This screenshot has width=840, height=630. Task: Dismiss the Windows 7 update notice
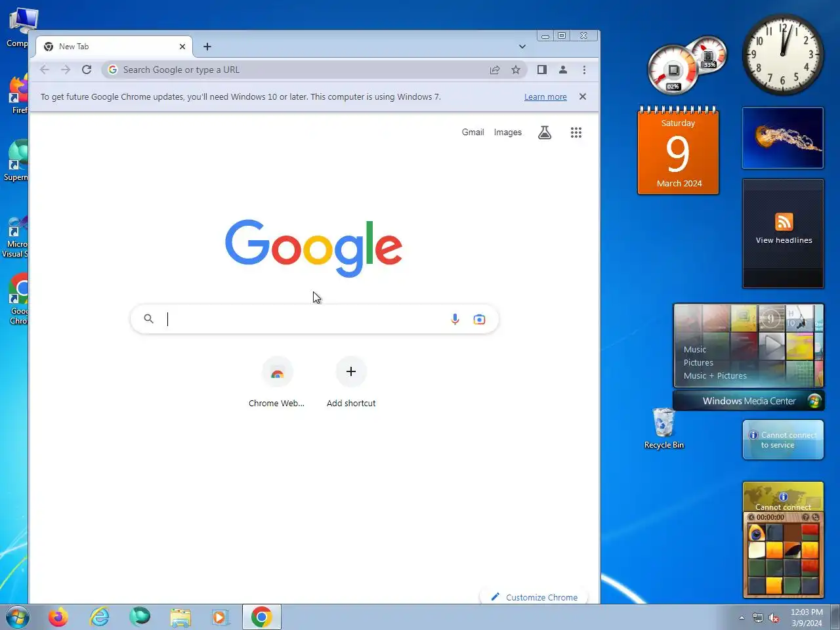[583, 96]
